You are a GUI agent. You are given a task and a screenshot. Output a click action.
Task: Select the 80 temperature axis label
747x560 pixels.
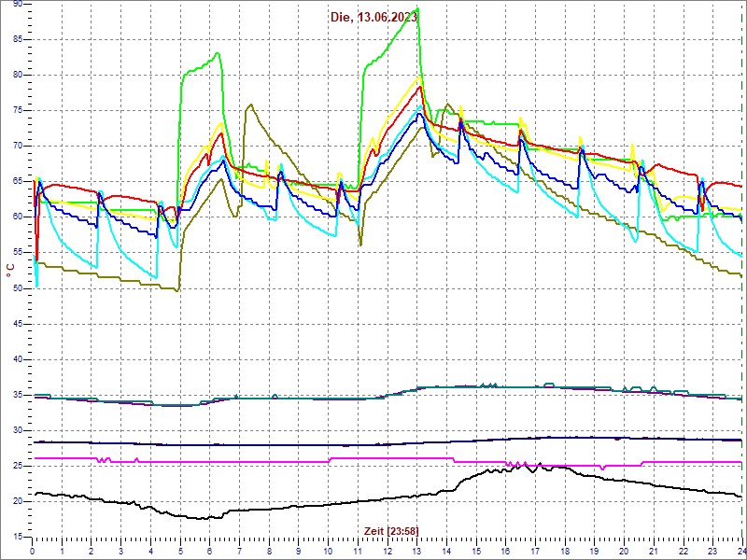pos(17,76)
